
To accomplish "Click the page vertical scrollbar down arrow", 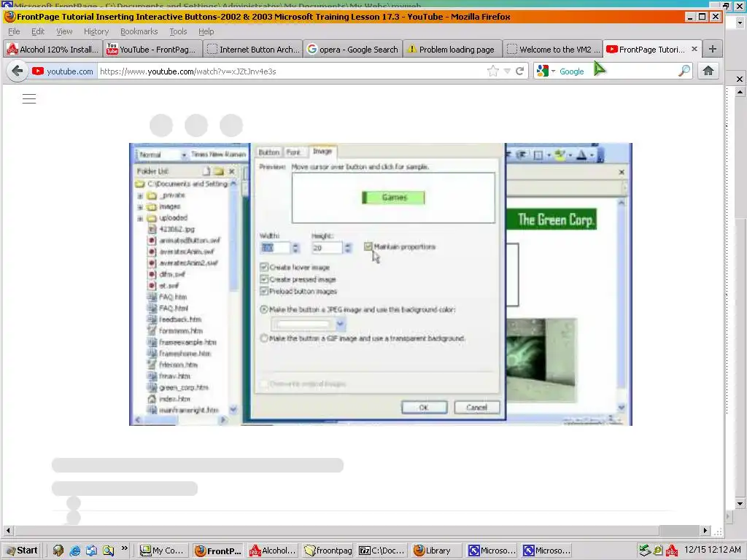I will [740, 504].
